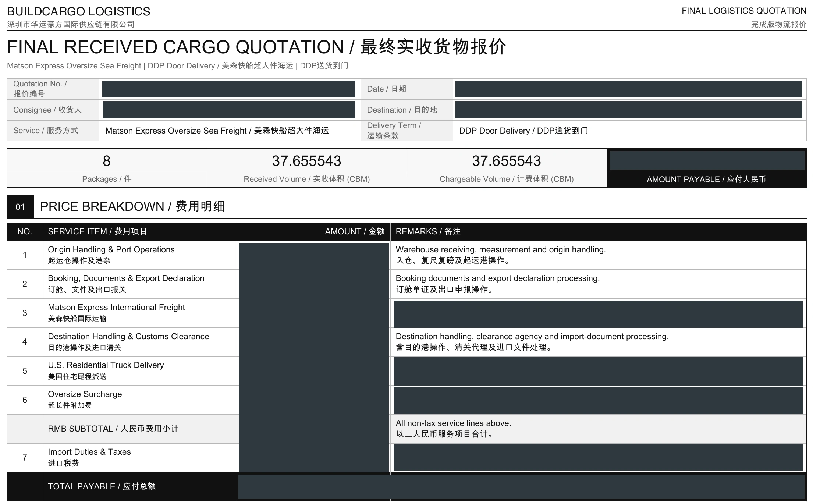The image size is (813, 504).
Task: Click the Matson Express Oversize Sea Freight service value
Action: click(217, 131)
